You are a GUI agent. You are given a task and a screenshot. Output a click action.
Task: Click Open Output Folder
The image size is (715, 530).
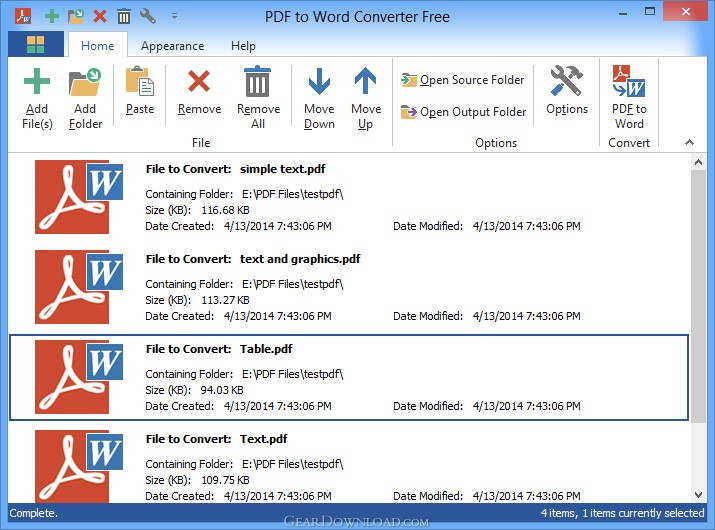tap(464, 112)
